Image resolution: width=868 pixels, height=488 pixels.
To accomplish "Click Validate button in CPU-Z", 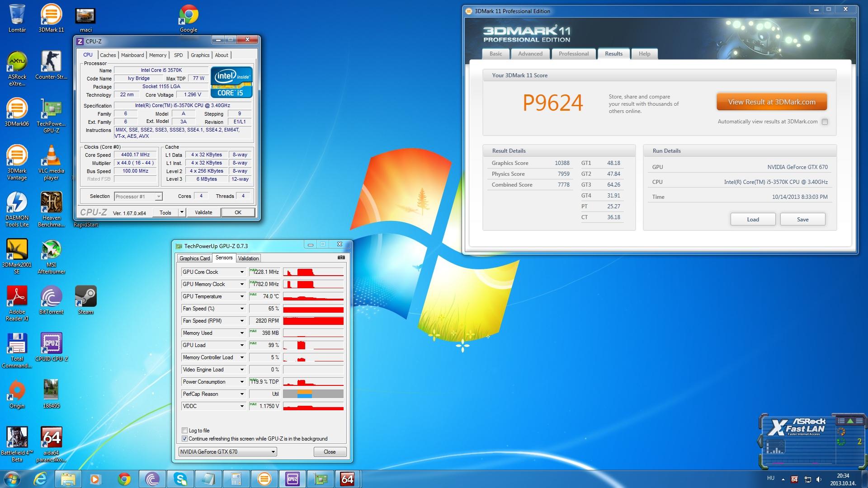I will [203, 212].
